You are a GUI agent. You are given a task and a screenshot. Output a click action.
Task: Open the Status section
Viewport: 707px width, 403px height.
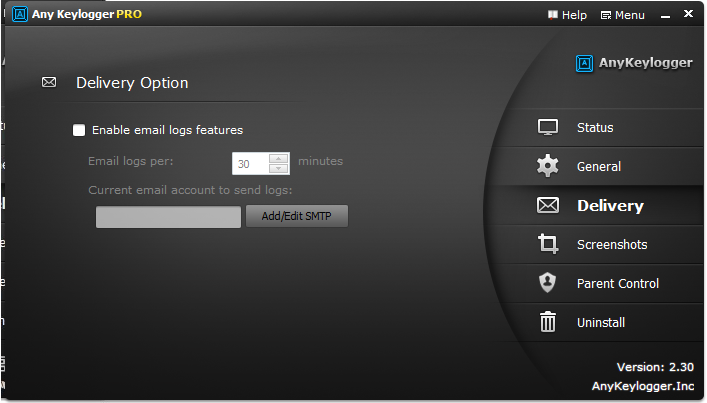pyautogui.click(x=595, y=128)
